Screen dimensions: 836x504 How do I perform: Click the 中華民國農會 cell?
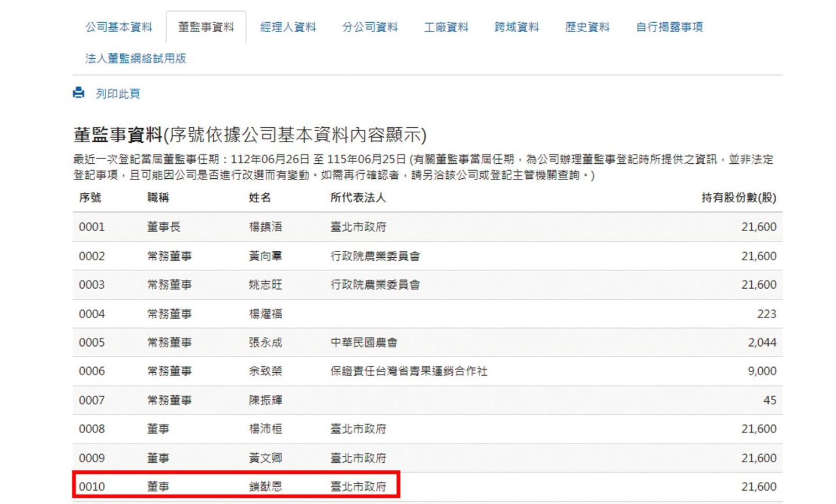[x=364, y=342]
